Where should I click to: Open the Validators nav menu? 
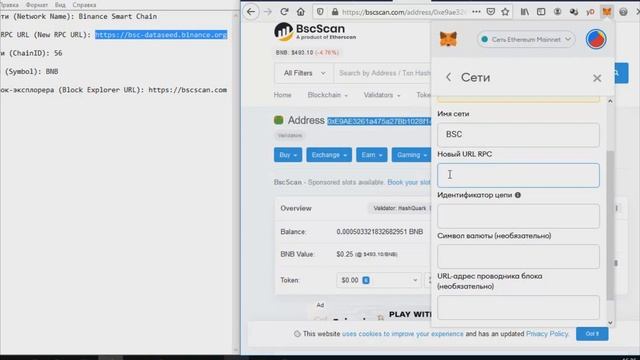tap(382, 95)
